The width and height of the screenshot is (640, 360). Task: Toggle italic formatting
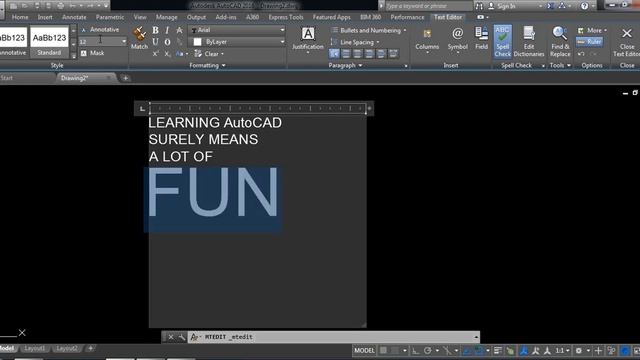[x=167, y=30]
